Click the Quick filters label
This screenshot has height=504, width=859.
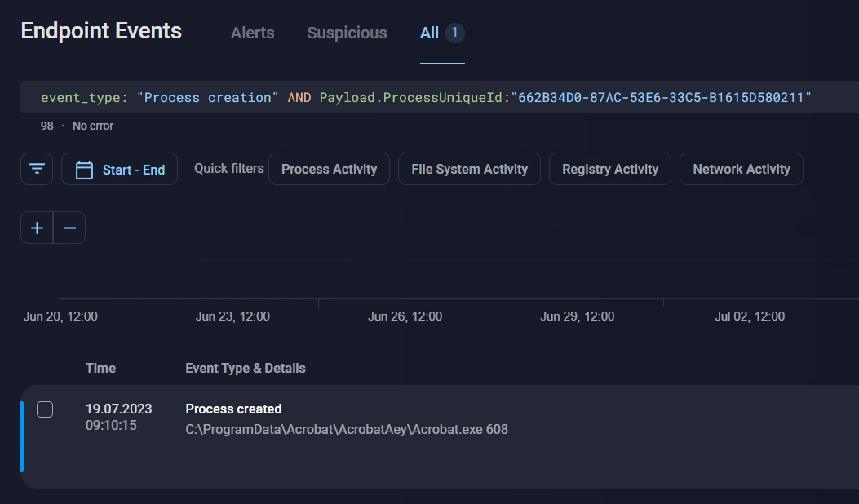[229, 168]
